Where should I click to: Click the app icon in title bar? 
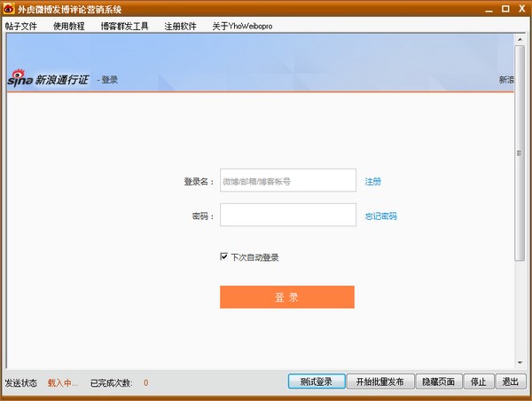9,9
